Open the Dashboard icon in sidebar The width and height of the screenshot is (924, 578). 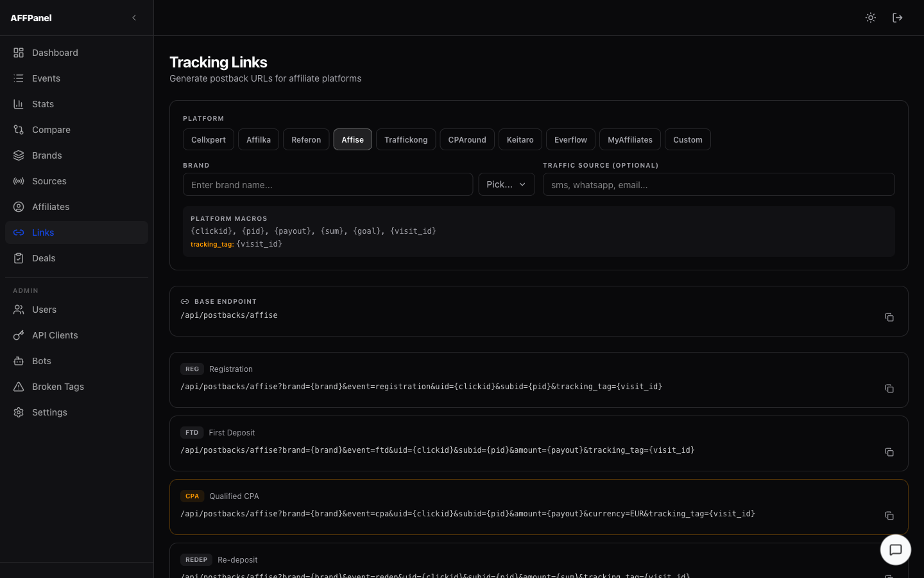[18, 53]
